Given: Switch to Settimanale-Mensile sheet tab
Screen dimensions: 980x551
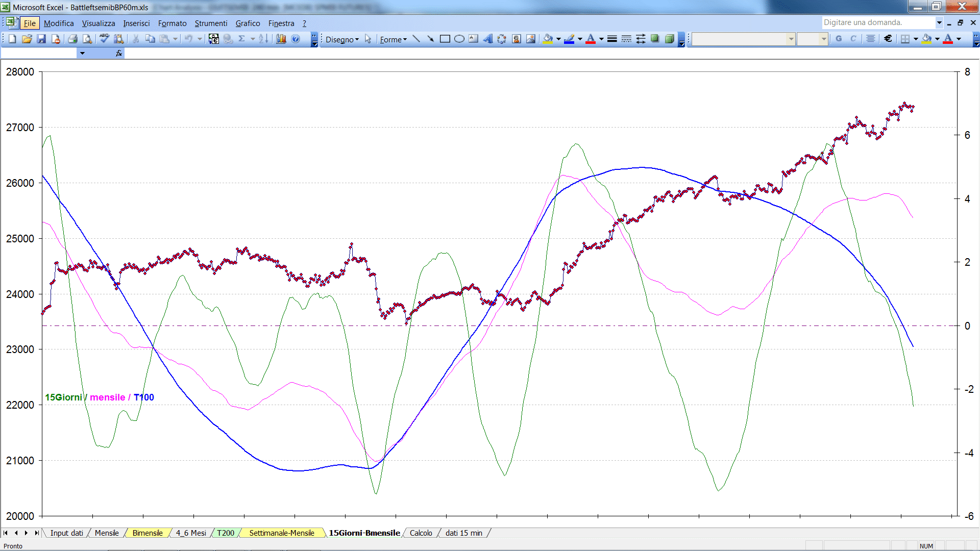Looking at the screenshot, I should pyautogui.click(x=282, y=533).
